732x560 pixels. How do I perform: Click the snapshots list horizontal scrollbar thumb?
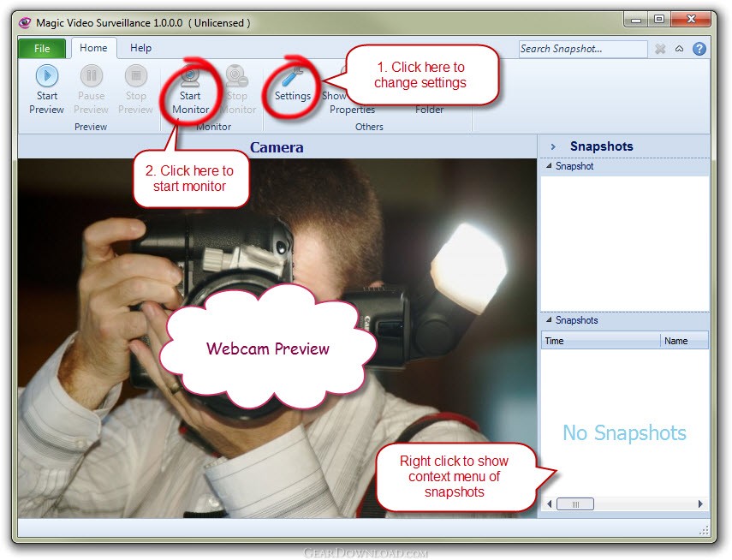(x=575, y=504)
